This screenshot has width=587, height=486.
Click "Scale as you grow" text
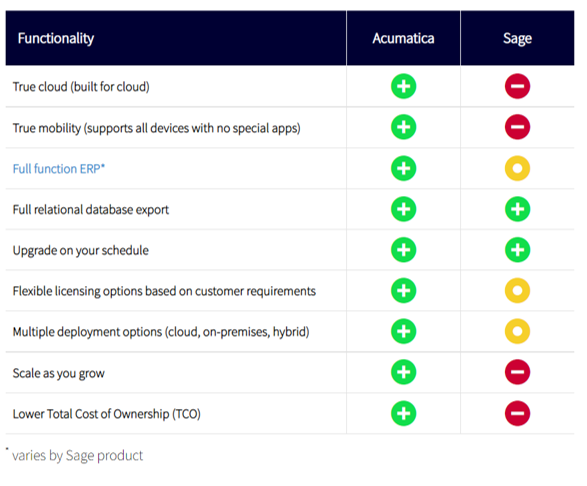click(x=58, y=373)
